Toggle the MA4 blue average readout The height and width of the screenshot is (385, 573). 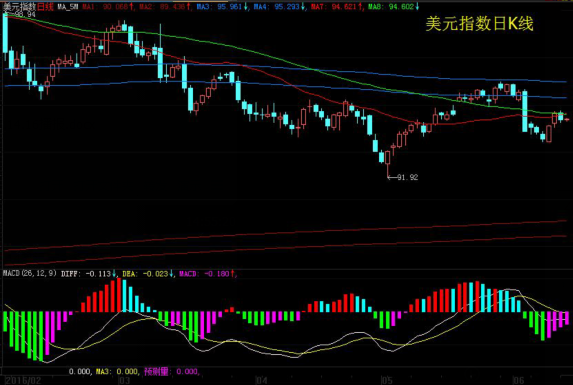click(x=277, y=7)
